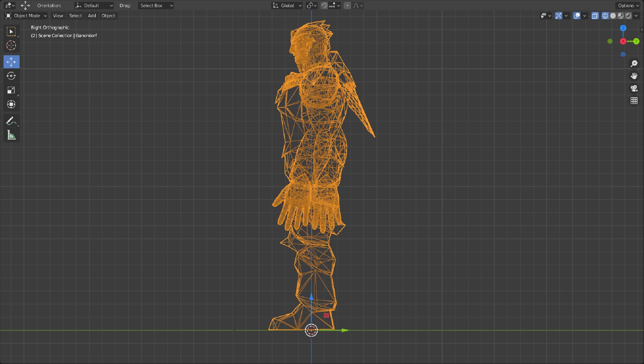644x364 pixels.
Task: Open Global transform orientation dropdown
Action: 287,5
